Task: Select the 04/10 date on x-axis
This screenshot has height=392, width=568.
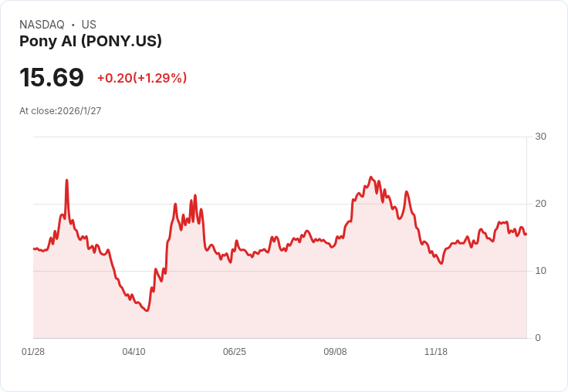Action: coord(134,352)
